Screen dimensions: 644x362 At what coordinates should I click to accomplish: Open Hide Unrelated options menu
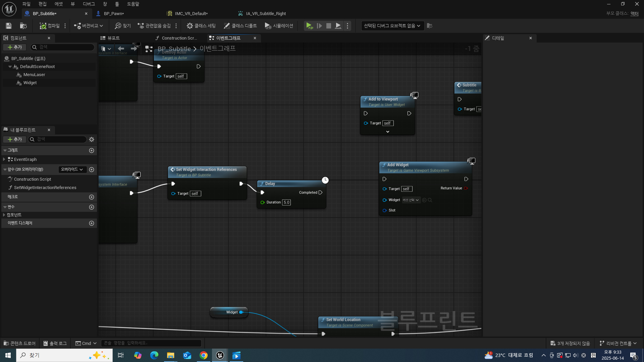pos(176,26)
